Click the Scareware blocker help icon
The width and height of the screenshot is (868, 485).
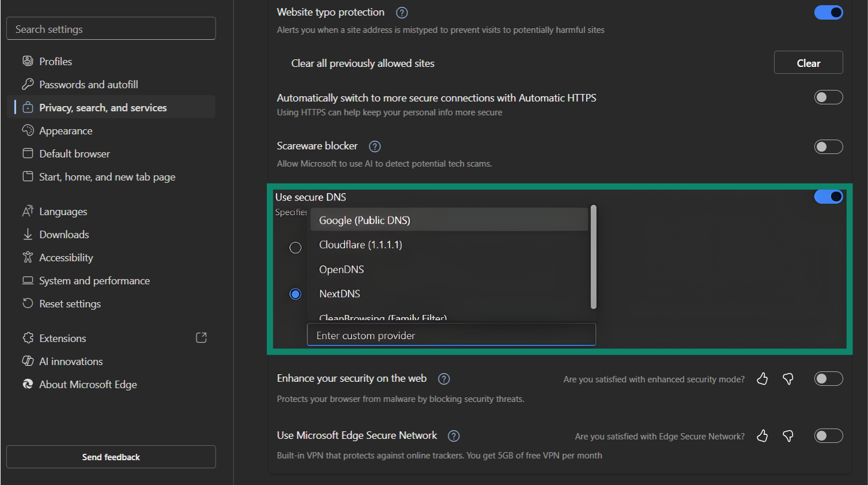click(x=375, y=146)
